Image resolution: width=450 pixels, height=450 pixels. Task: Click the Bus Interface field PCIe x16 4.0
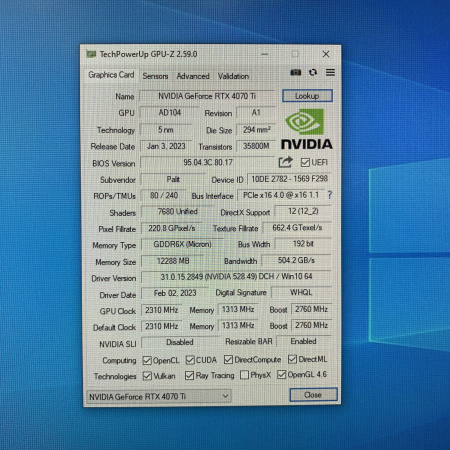click(x=281, y=195)
